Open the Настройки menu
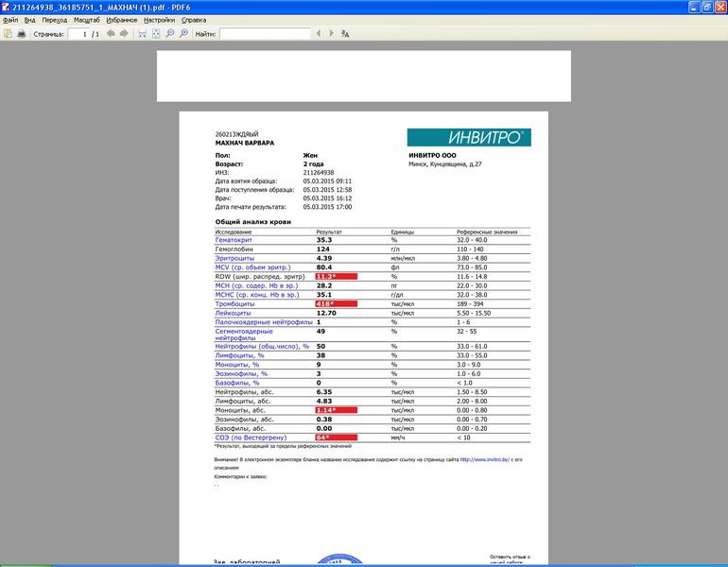 [x=159, y=20]
